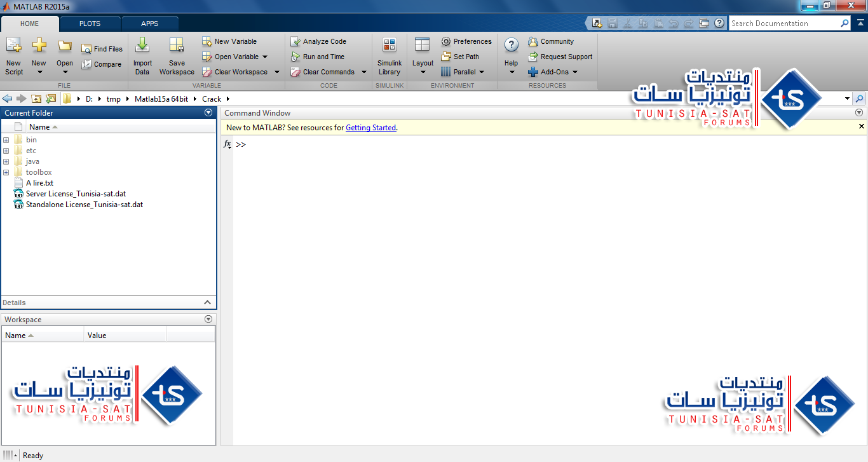Image resolution: width=868 pixels, height=462 pixels.
Task: Click the Open file folder icon
Action: [x=65, y=46]
